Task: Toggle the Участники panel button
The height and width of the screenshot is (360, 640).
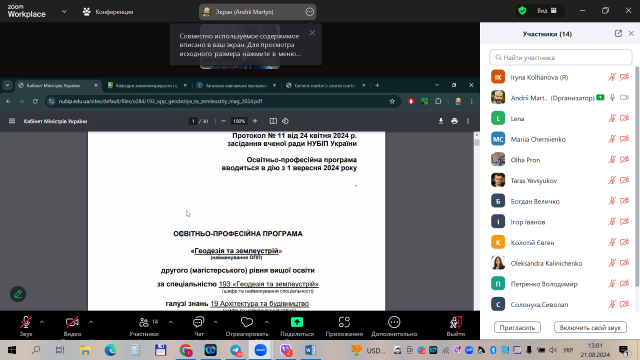Action: 144,326
